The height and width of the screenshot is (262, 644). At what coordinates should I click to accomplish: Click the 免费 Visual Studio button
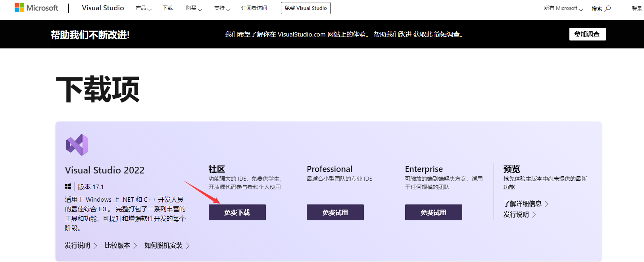tap(306, 8)
